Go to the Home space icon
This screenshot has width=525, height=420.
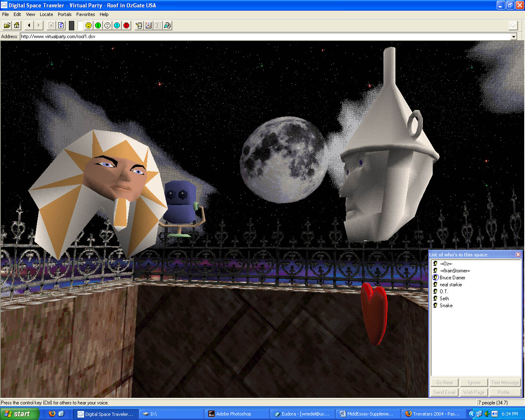16,25
